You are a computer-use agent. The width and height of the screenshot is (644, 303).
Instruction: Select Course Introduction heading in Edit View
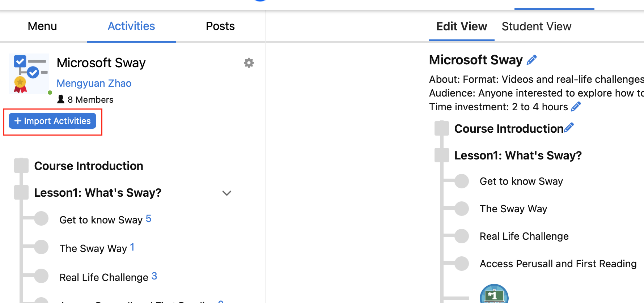pos(509,129)
